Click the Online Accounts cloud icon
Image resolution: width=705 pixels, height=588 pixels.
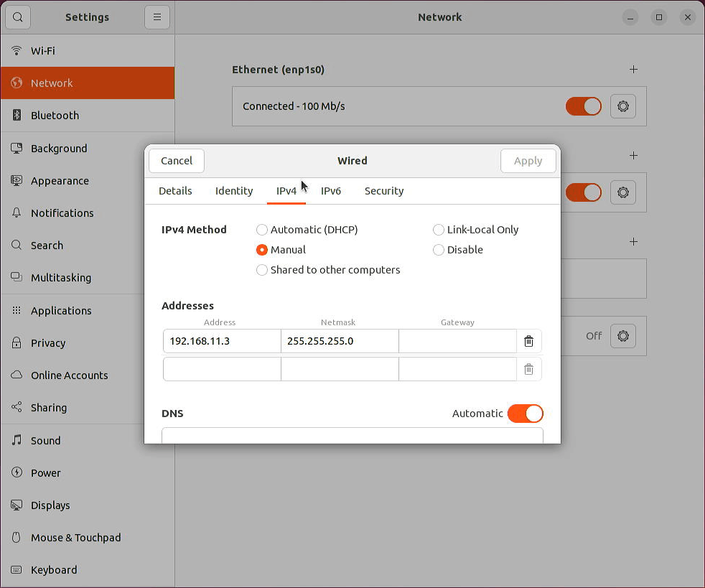pos(17,375)
